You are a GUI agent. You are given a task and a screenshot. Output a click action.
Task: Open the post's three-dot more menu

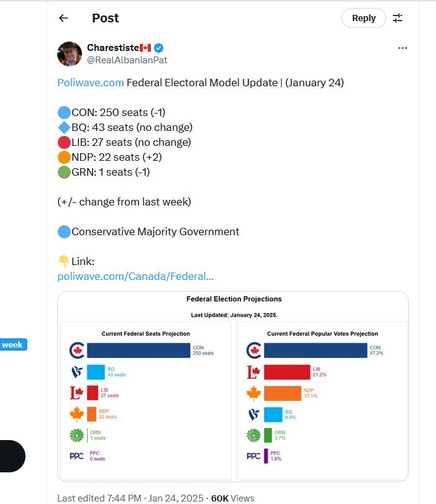click(x=402, y=48)
